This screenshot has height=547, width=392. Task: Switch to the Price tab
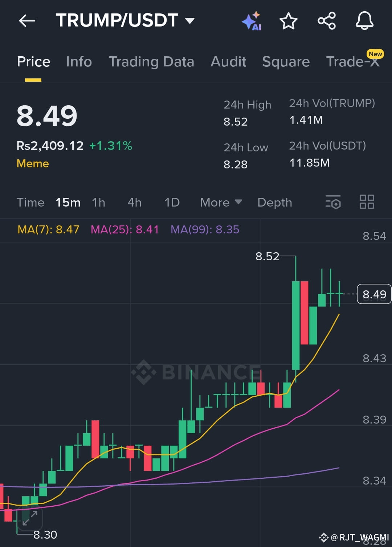point(33,62)
